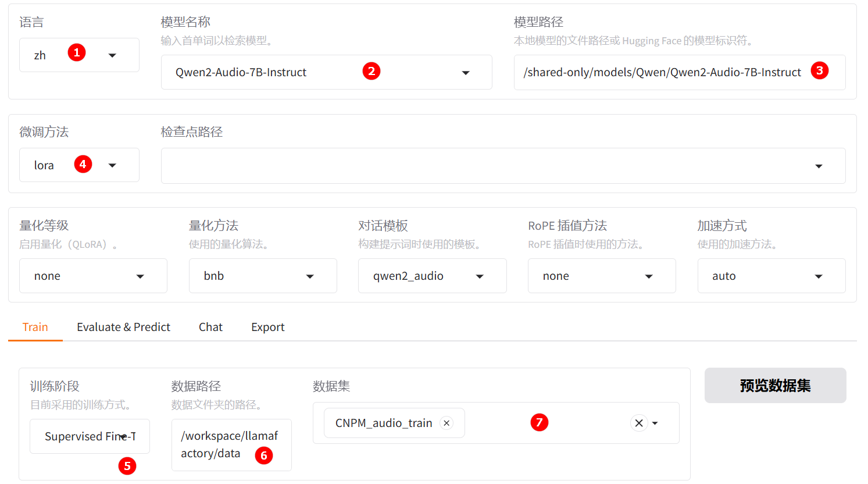Open the Supervised Fine-Tuning stage dropdown
The height and width of the screenshot is (484, 868).
[x=90, y=436]
